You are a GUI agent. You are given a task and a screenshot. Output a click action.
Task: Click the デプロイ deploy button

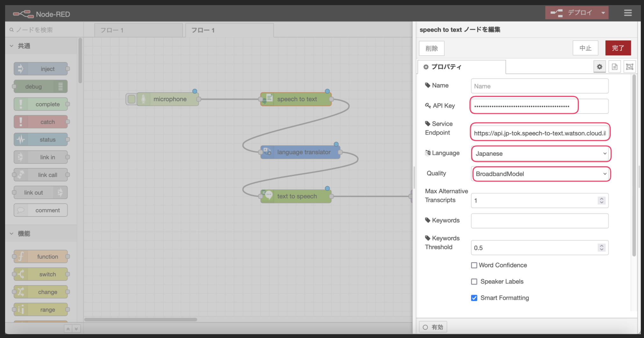[572, 13]
